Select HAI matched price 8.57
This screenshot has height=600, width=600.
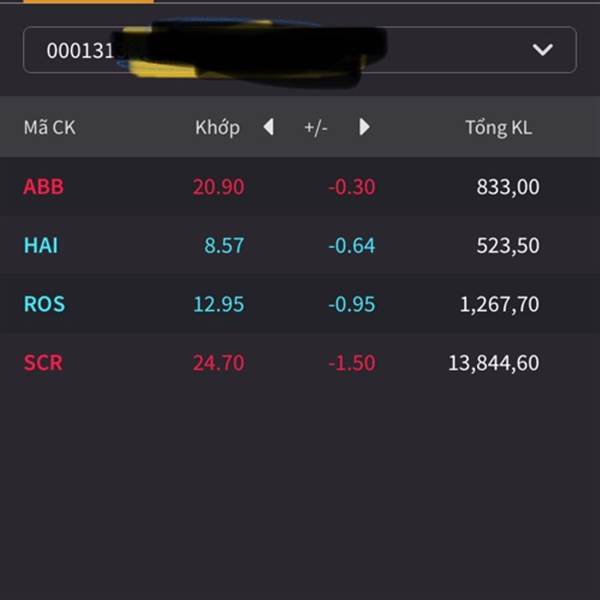pyautogui.click(x=224, y=246)
